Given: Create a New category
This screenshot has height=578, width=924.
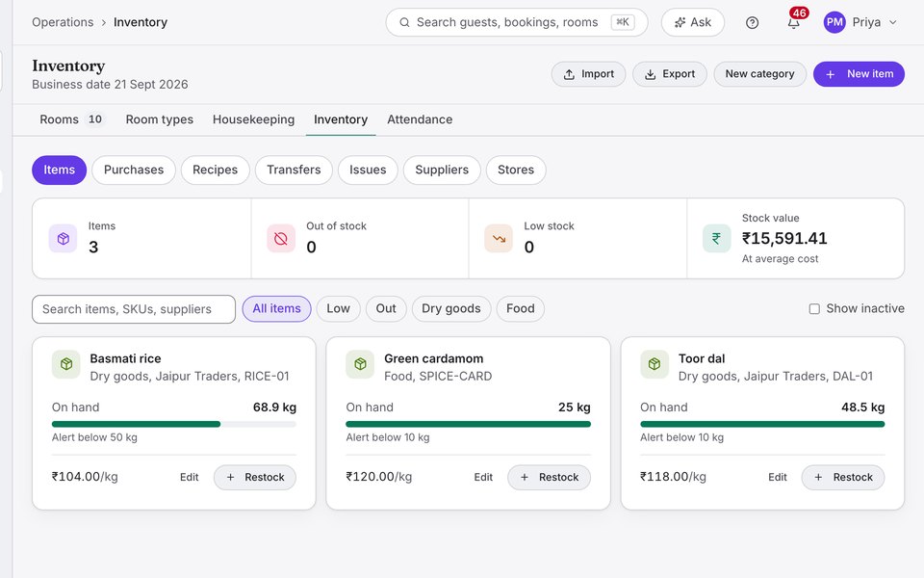Looking at the screenshot, I should [x=759, y=74].
